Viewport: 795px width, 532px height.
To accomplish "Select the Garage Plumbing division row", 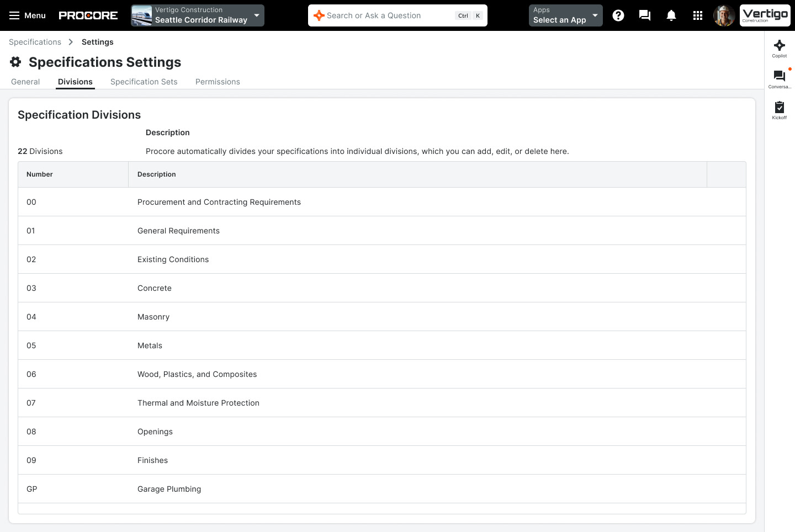I will pyautogui.click(x=382, y=489).
